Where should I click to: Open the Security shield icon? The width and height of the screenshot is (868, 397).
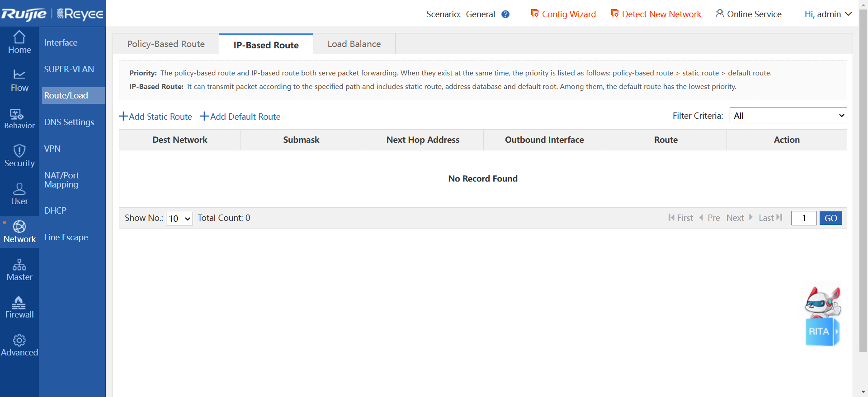click(19, 151)
